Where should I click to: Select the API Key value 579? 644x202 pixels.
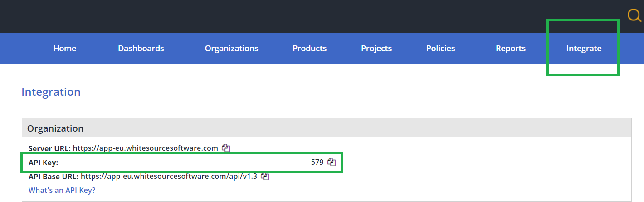coord(317,162)
